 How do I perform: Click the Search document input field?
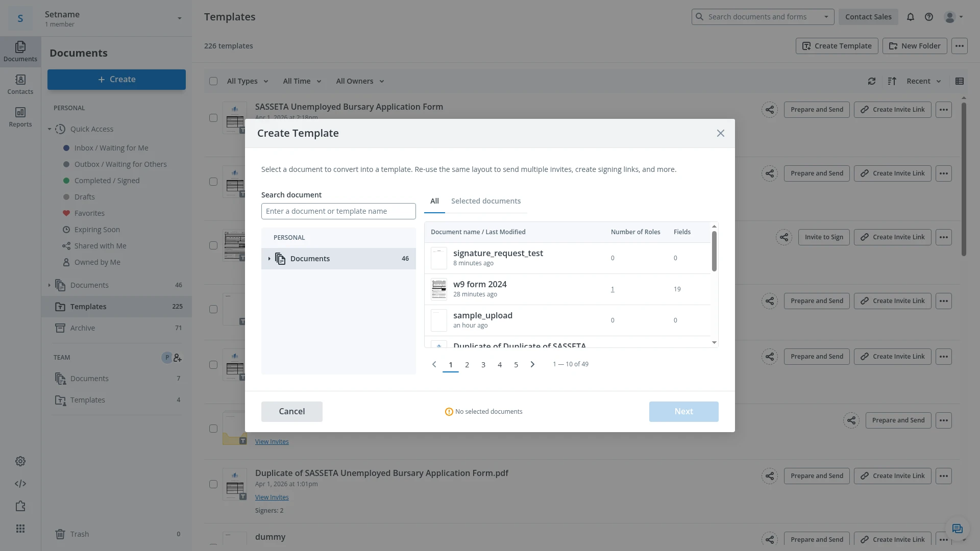(x=338, y=211)
